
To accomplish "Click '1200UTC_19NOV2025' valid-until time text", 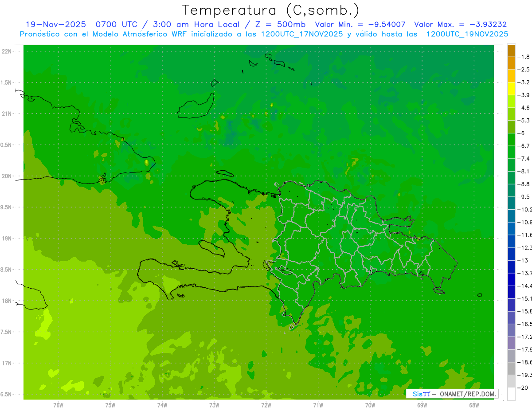I will click(467, 34).
